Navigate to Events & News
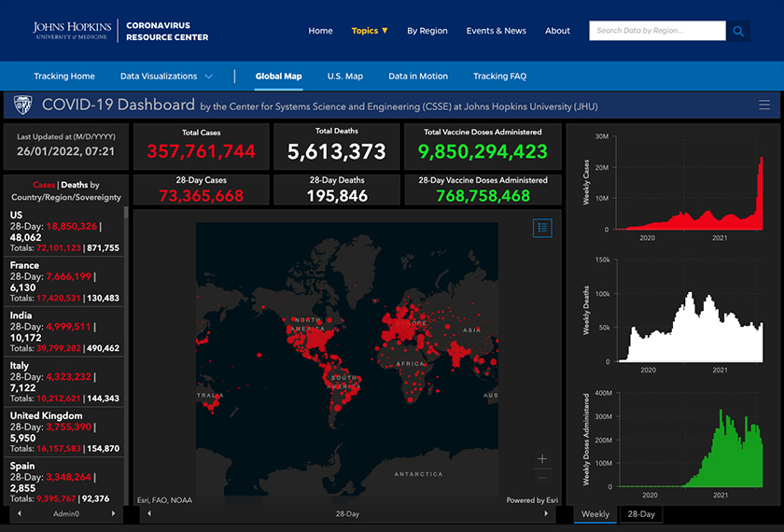The height and width of the screenshot is (532, 784). pos(496,31)
